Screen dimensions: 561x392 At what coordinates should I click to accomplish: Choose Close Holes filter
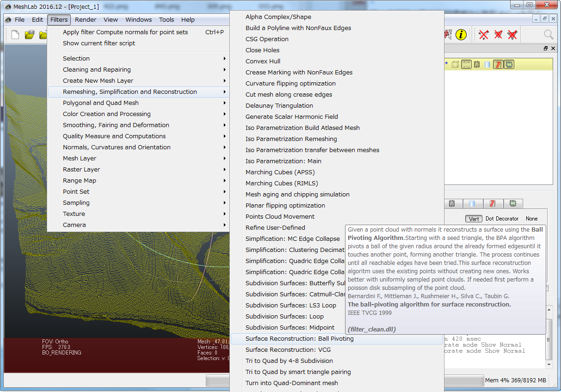[337, 50]
